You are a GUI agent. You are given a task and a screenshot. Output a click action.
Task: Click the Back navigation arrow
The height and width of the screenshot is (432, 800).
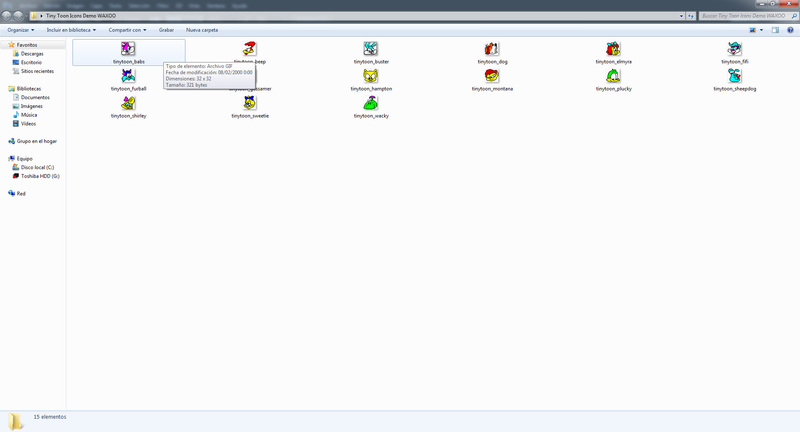coord(7,16)
